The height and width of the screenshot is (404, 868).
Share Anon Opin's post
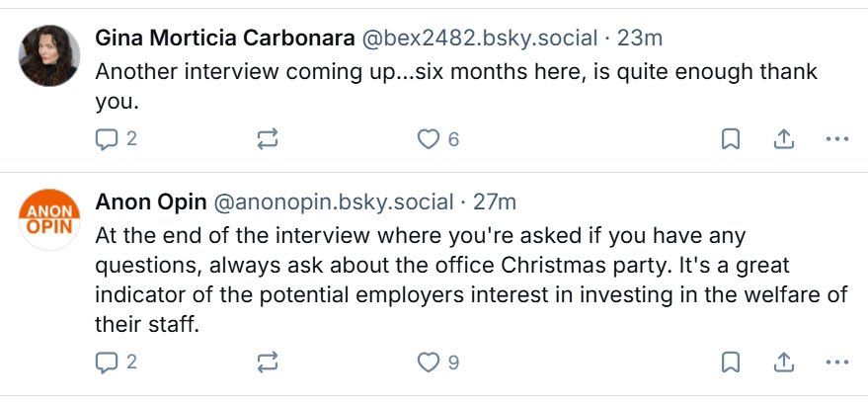pos(784,363)
